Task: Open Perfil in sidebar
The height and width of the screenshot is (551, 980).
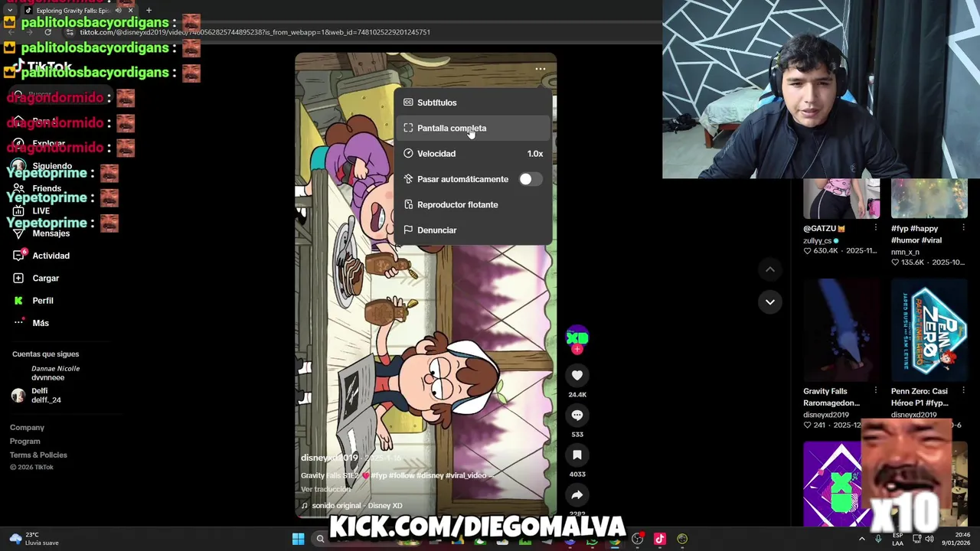Action: 33,301
